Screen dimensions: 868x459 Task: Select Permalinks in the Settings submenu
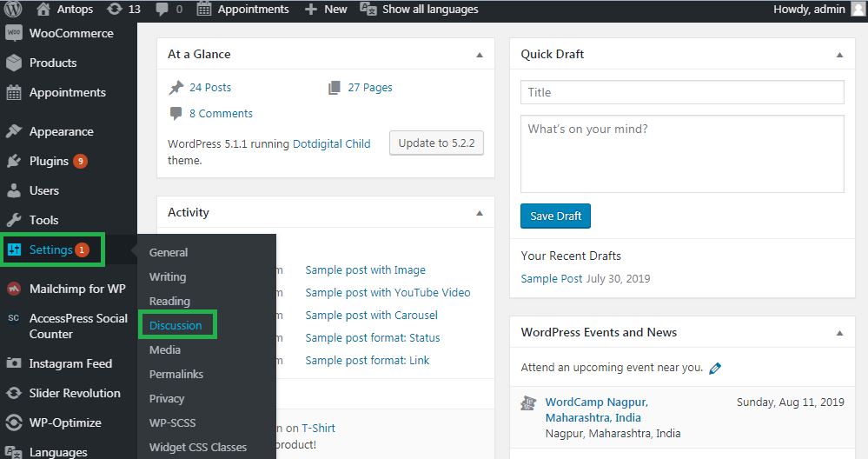pyautogui.click(x=176, y=375)
